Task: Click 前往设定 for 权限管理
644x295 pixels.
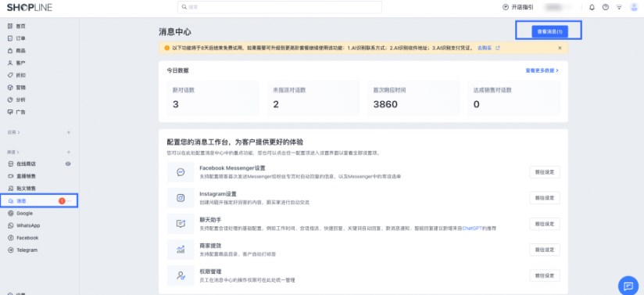Action: (x=545, y=275)
